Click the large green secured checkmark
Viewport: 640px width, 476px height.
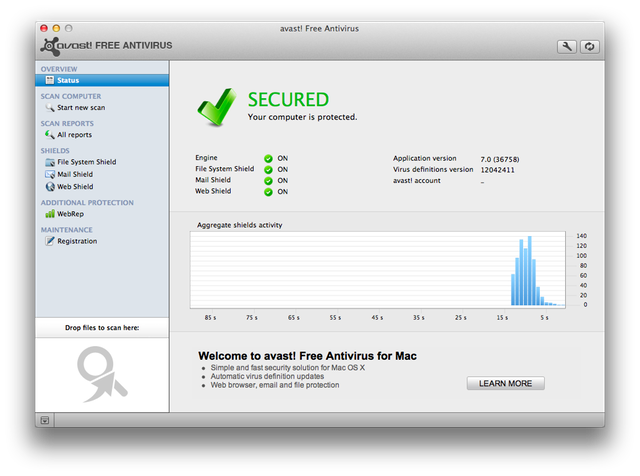pos(216,107)
